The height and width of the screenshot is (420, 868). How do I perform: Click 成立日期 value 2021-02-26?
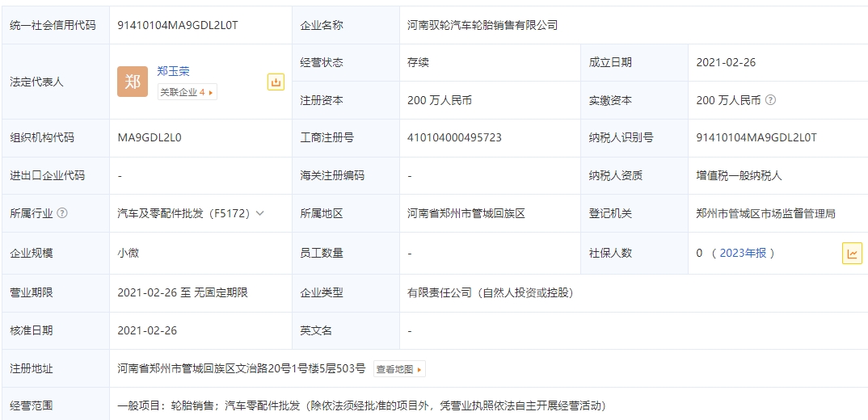[726, 62]
